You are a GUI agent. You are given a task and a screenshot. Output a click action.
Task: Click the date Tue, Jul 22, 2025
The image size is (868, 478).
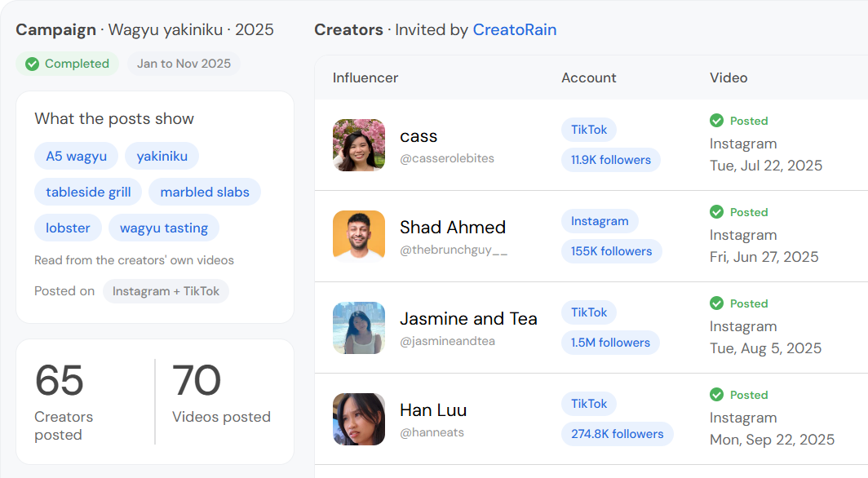click(766, 166)
